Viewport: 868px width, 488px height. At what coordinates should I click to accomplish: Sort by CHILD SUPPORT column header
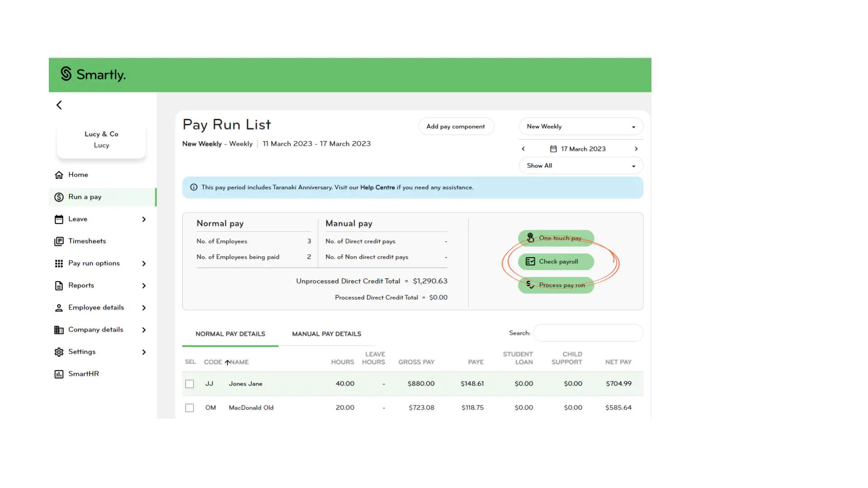tap(567, 358)
